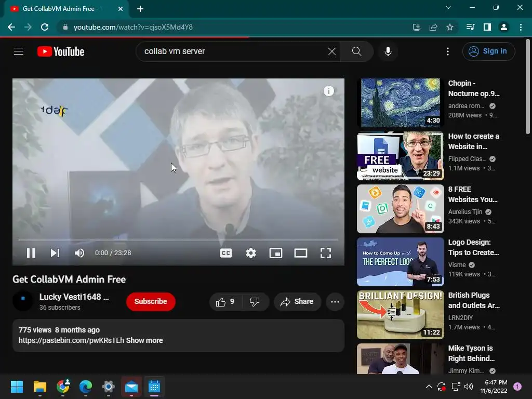Clear the search box text

tap(332, 51)
